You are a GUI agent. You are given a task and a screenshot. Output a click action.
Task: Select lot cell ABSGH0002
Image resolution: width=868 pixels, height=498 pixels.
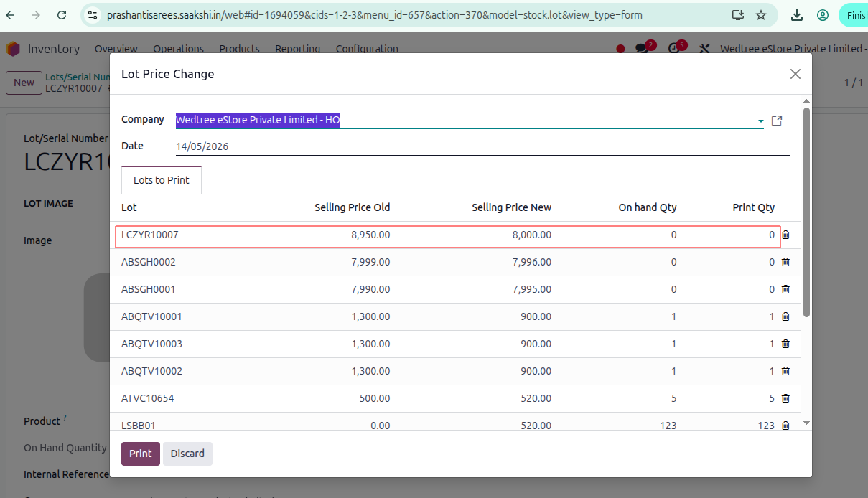[149, 262]
